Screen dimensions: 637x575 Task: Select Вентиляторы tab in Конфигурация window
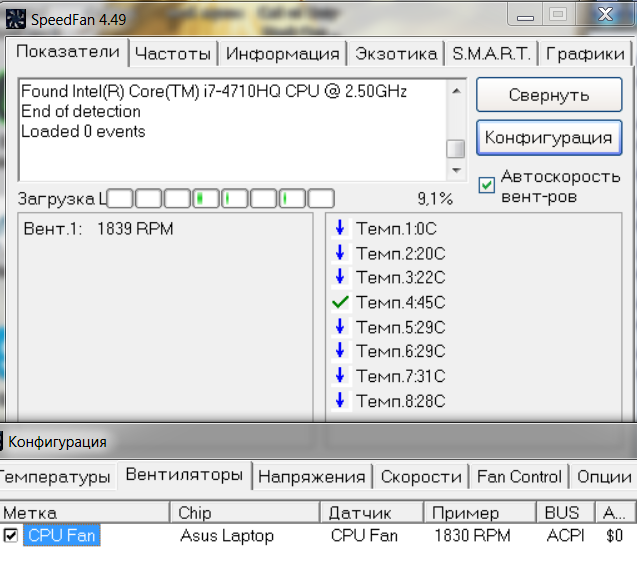click(184, 475)
